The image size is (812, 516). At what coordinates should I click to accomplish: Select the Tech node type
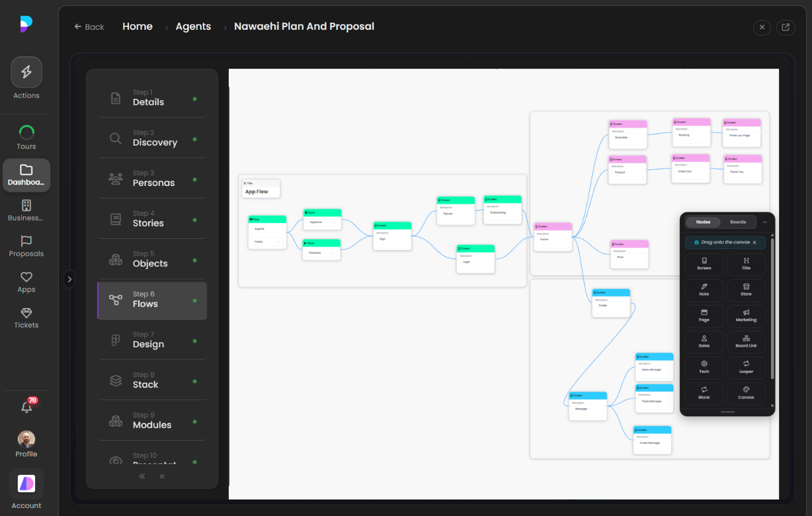(704, 367)
